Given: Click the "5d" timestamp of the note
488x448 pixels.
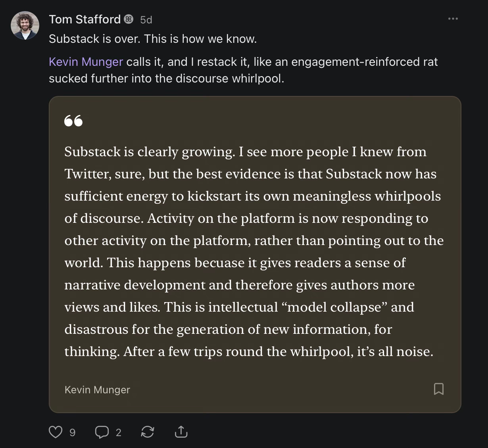Looking at the screenshot, I should pyautogui.click(x=146, y=20).
